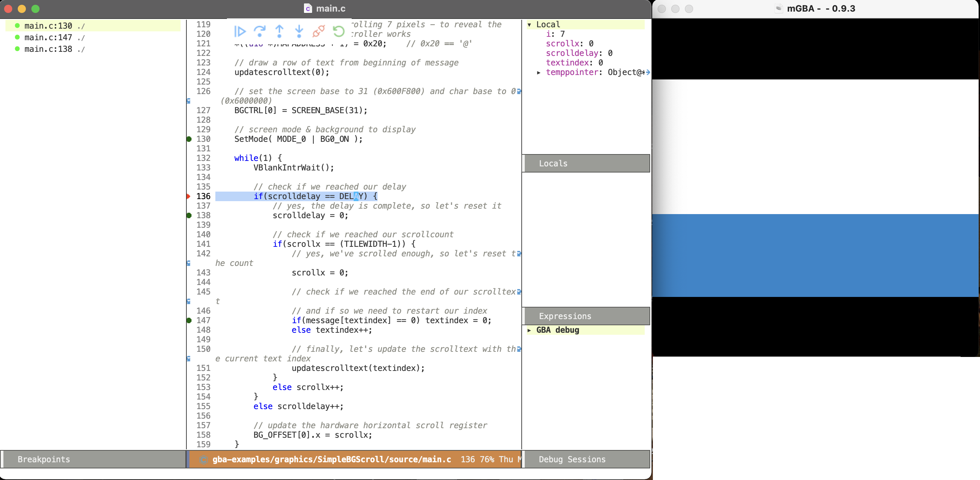Click the mGBA icon in emulator title

point(778,9)
